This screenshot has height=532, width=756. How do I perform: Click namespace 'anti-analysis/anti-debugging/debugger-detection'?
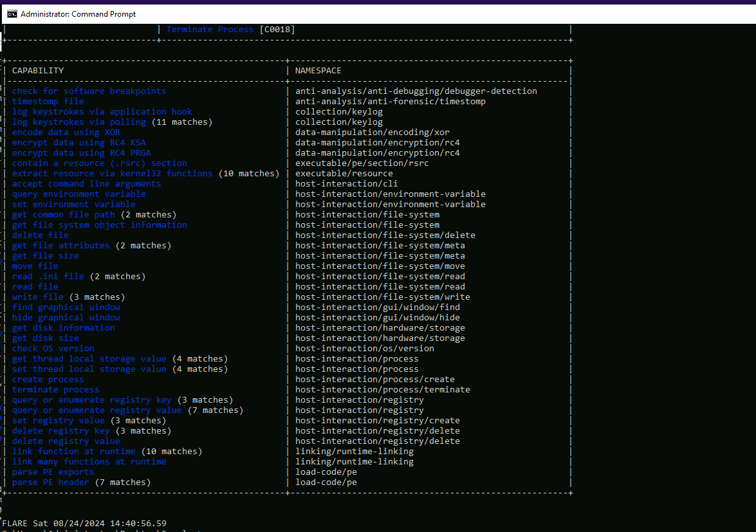(416, 91)
